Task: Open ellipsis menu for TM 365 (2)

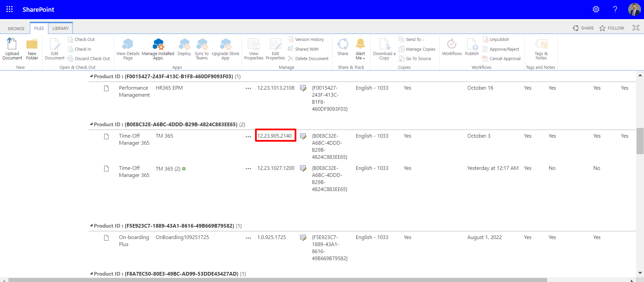Action: pos(248,169)
